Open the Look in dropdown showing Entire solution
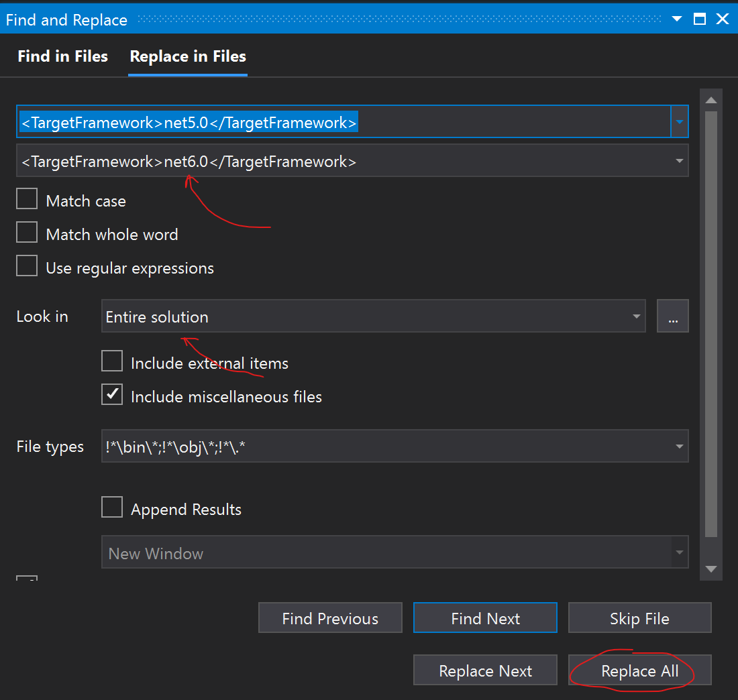738x700 pixels. point(636,316)
